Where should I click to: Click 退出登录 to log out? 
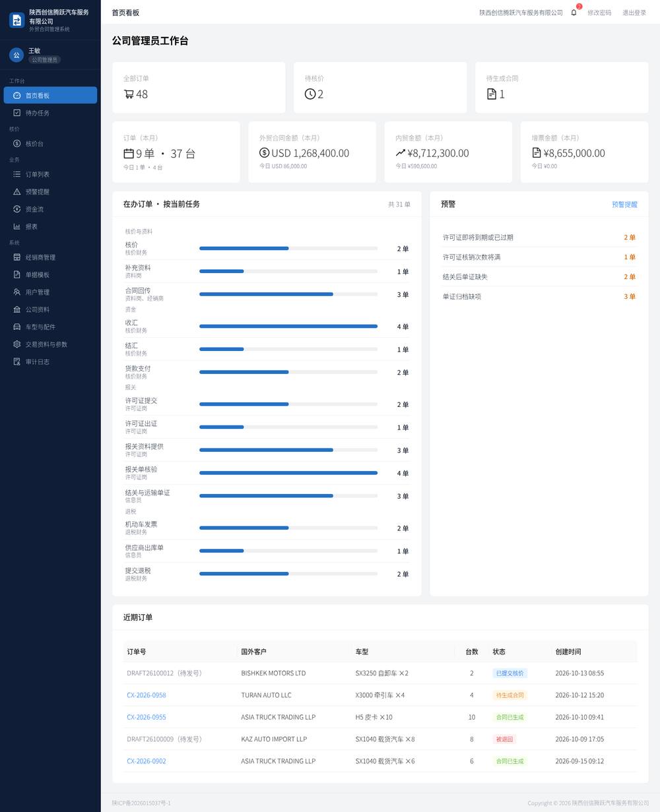[x=634, y=13]
